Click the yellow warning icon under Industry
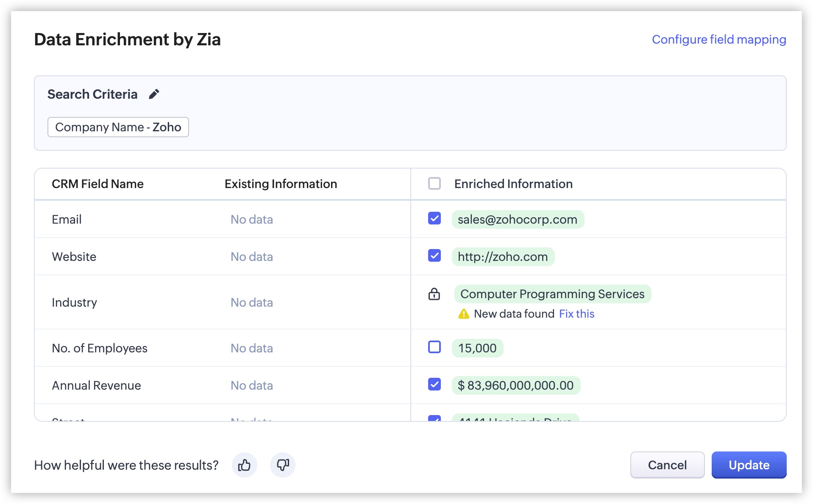This screenshot has width=813, height=504. point(464,314)
